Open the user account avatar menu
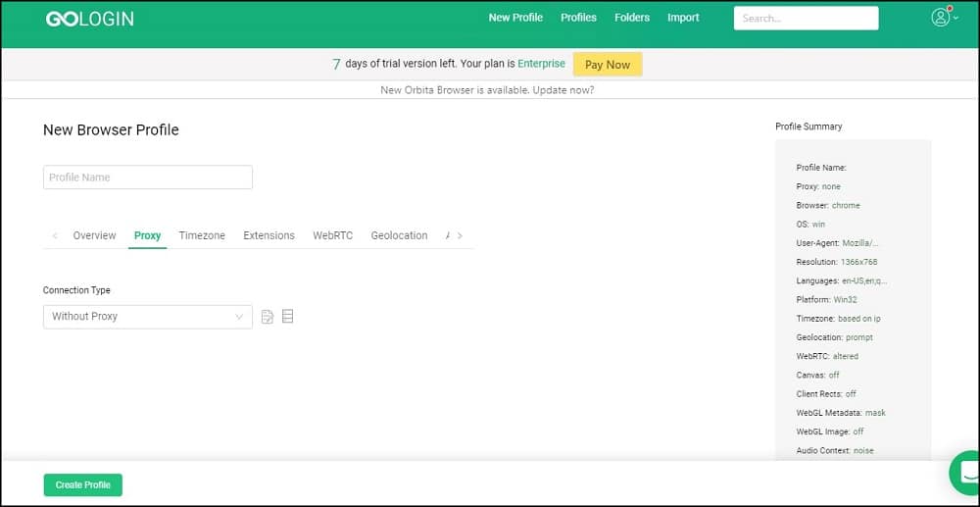This screenshot has height=507, width=980. [940, 18]
